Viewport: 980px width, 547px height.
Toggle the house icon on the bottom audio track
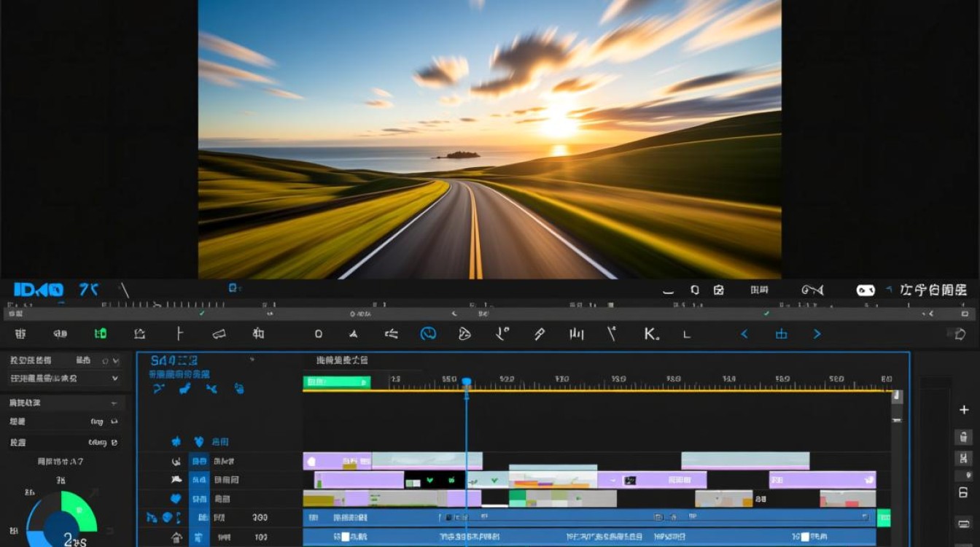point(176,538)
